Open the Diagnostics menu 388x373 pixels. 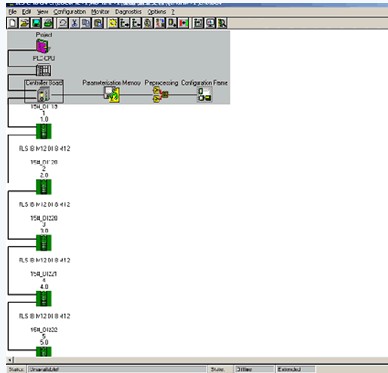click(x=128, y=12)
